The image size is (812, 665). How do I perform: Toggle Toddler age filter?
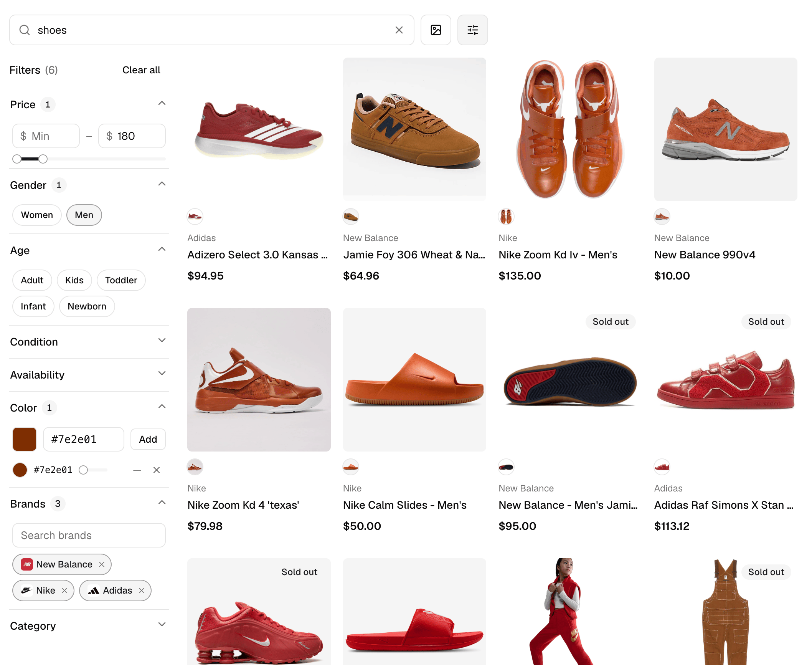[x=121, y=280]
